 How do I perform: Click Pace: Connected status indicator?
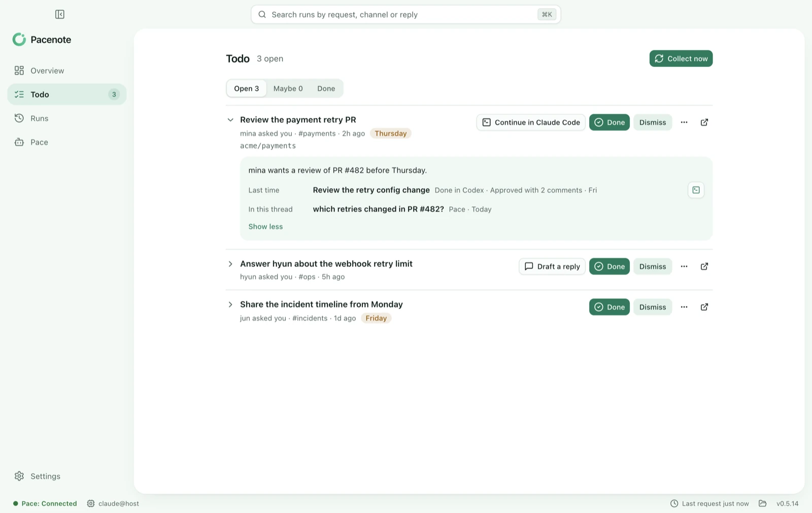pyautogui.click(x=45, y=503)
